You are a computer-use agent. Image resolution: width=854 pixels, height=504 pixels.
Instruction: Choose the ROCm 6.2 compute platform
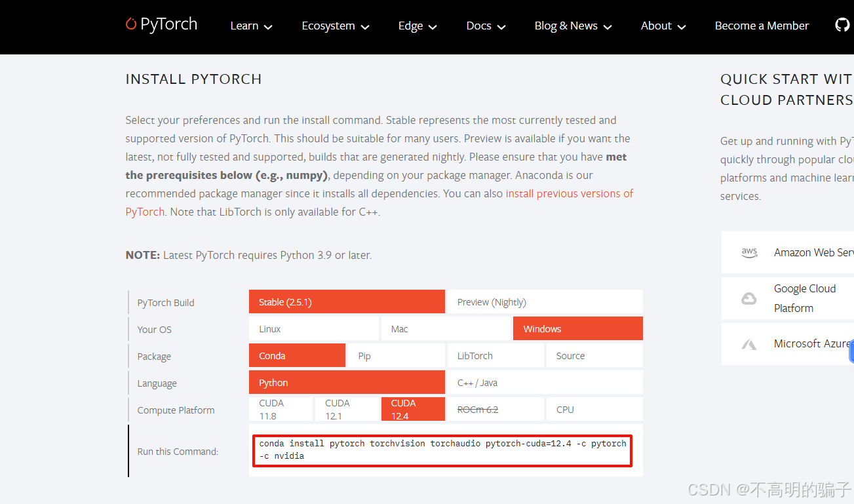(x=495, y=409)
